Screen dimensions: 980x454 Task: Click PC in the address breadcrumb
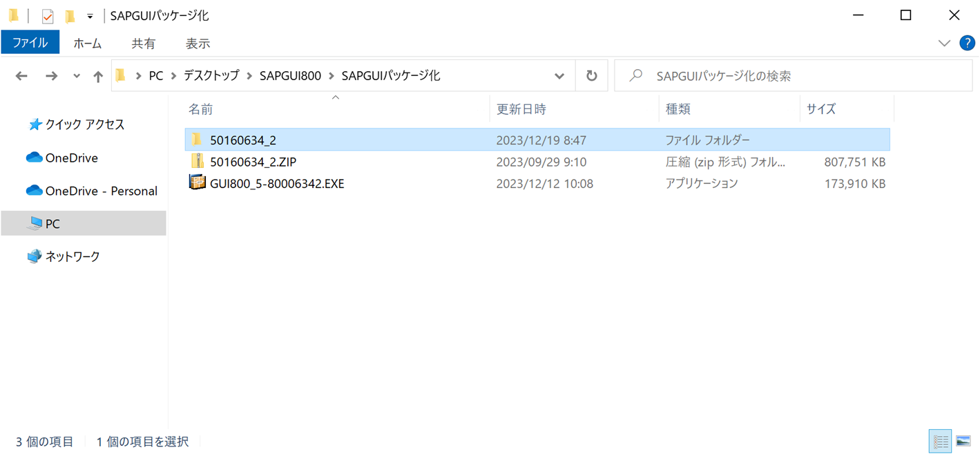click(156, 76)
